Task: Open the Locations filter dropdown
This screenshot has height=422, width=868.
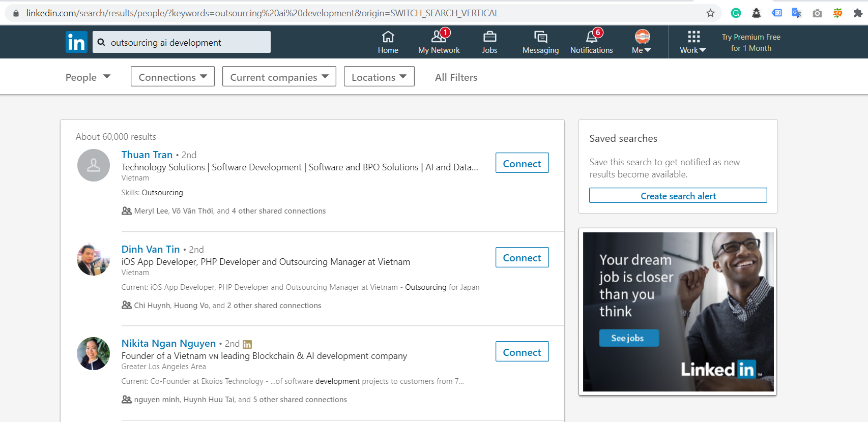Action: [x=379, y=77]
